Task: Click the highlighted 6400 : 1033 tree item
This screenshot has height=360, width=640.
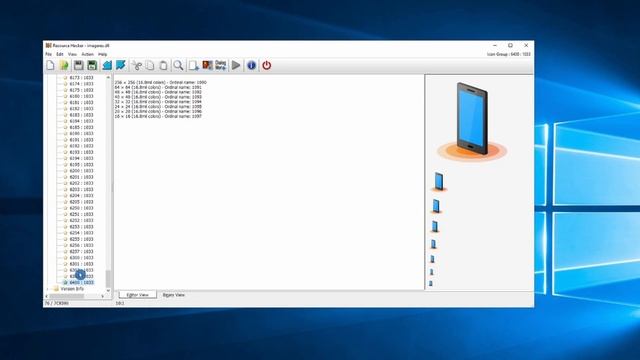Action: point(81,282)
